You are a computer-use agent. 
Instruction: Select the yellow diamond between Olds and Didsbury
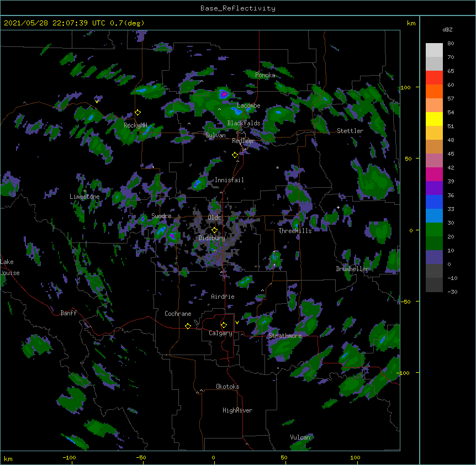click(215, 230)
